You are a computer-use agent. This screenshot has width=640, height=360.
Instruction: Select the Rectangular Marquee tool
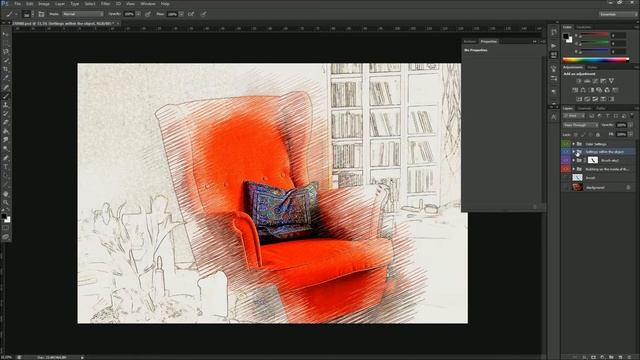[6, 43]
